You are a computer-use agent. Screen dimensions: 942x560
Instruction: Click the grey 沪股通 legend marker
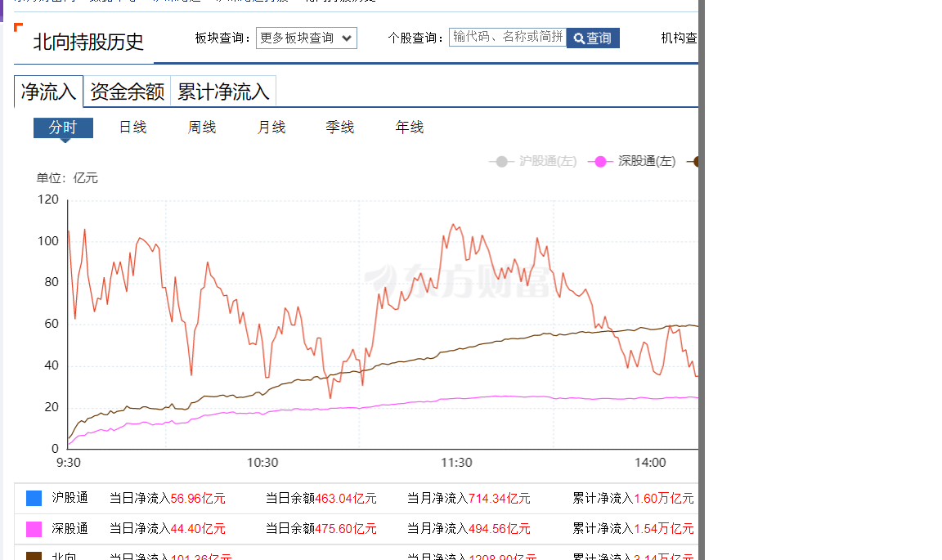pyautogui.click(x=501, y=161)
